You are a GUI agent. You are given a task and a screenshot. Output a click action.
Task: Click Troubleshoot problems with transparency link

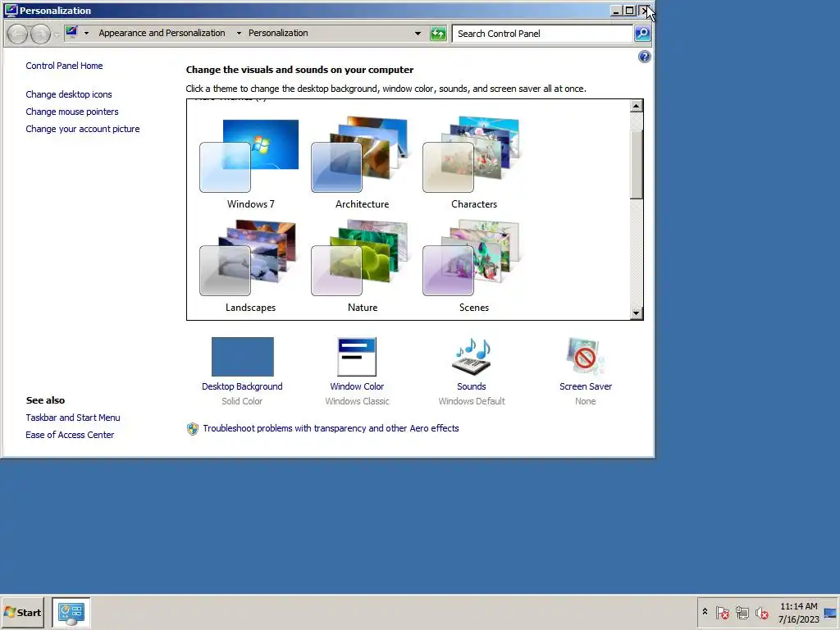(x=331, y=428)
